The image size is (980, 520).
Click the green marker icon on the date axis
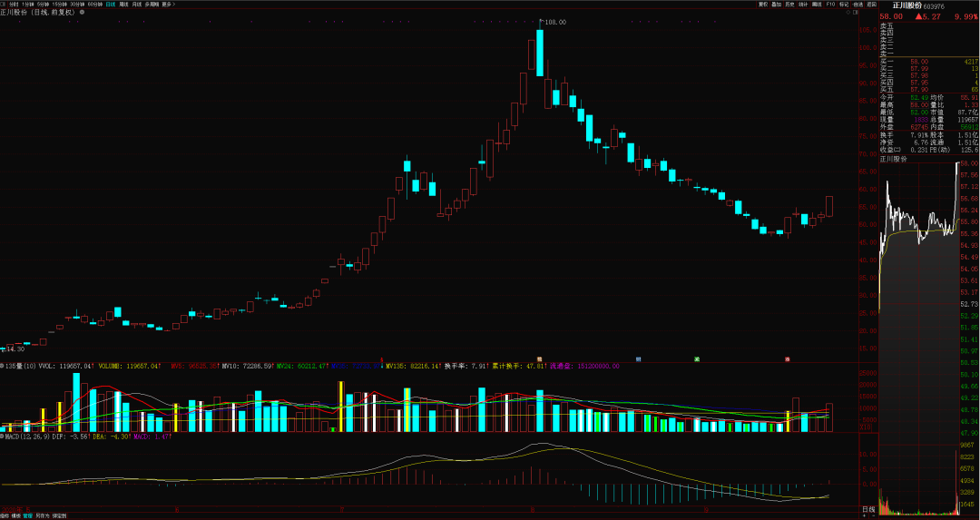pos(697,359)
